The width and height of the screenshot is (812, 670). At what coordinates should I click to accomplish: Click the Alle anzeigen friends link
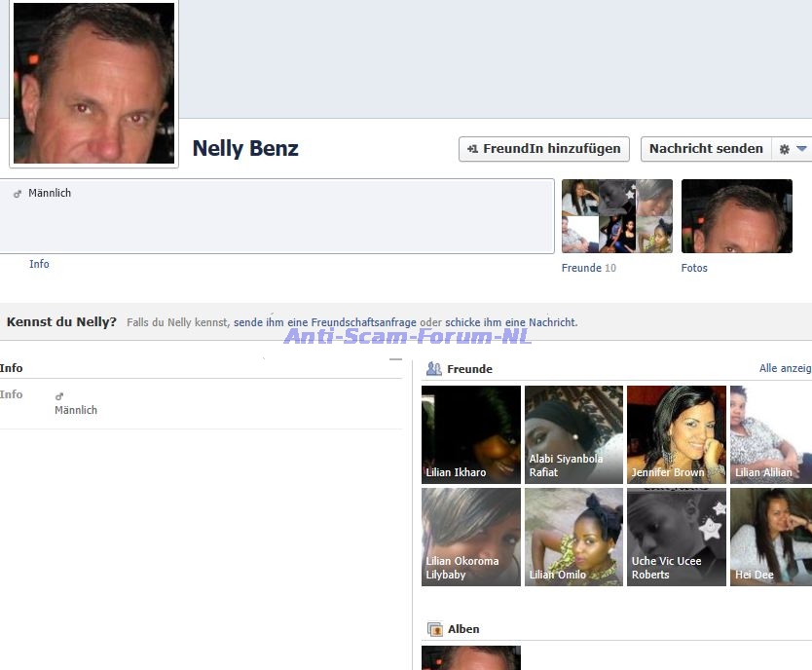[785, 368]
